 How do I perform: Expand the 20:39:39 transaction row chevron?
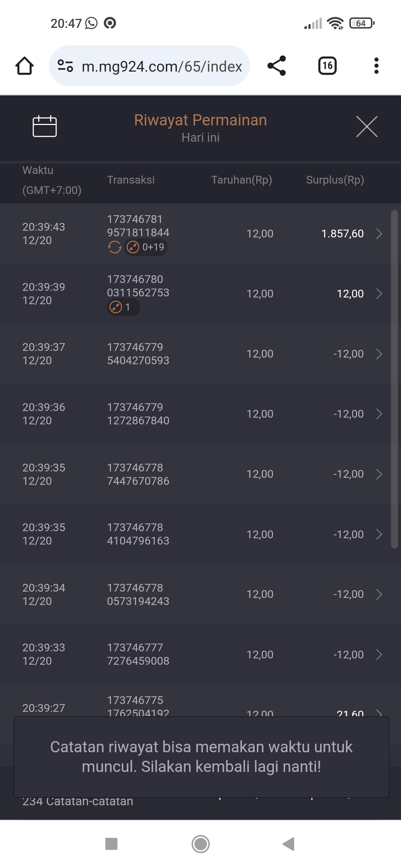[x=379, y=294]
